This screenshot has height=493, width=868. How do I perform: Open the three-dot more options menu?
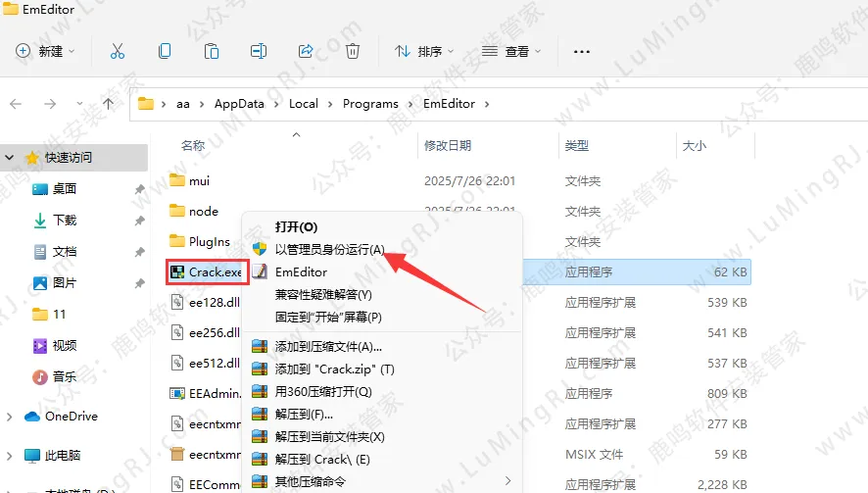pyautogui.click(x=582, y=52)
